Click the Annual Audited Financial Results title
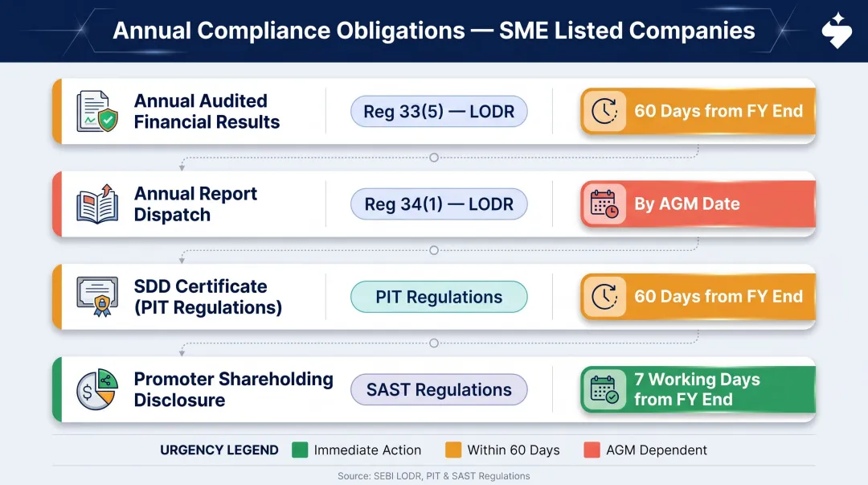 [x=207, y=112]
